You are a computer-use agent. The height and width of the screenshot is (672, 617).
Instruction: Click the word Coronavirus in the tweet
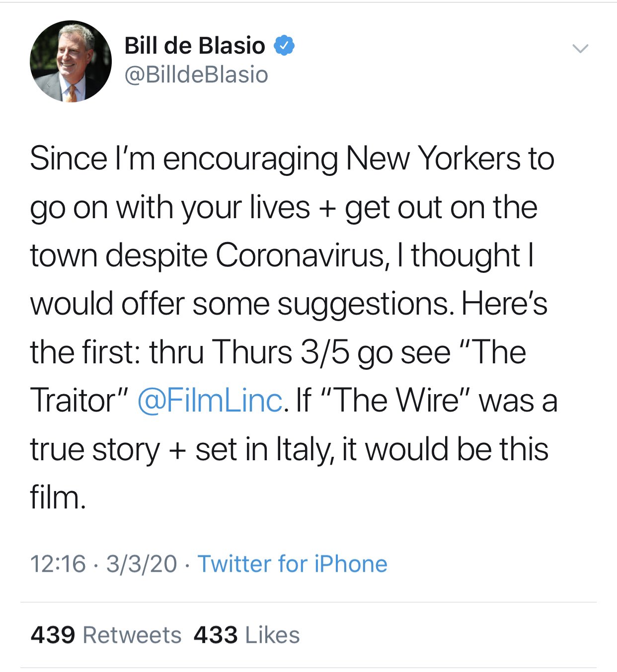300,255
